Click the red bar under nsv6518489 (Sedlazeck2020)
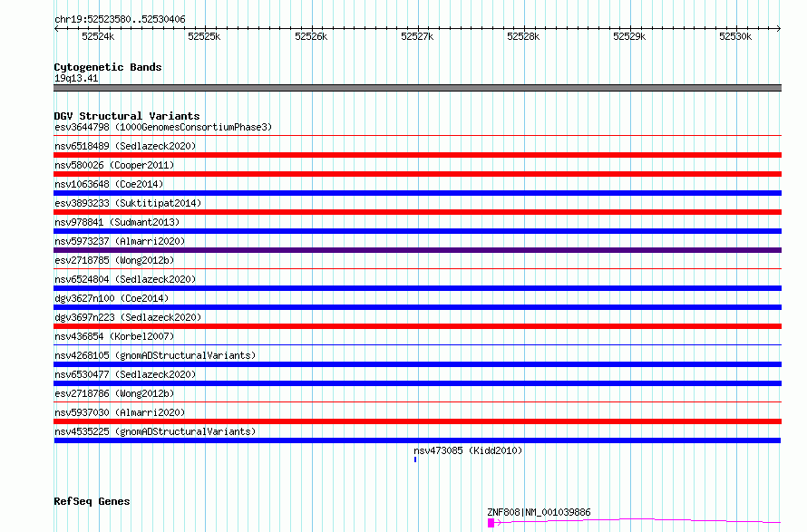807x532 pixels. point(417,155)
